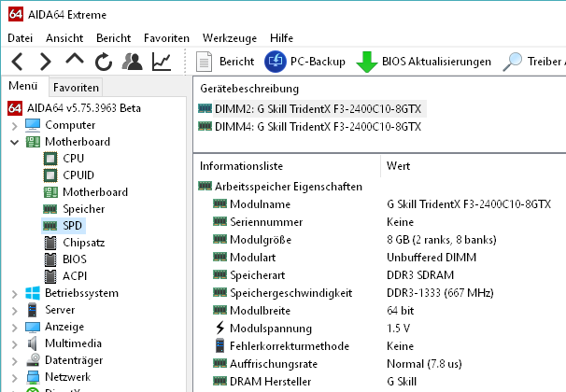566x392 pixels.
Task: Open the graph chart icon in toolbar
Action: coord(162,62)
